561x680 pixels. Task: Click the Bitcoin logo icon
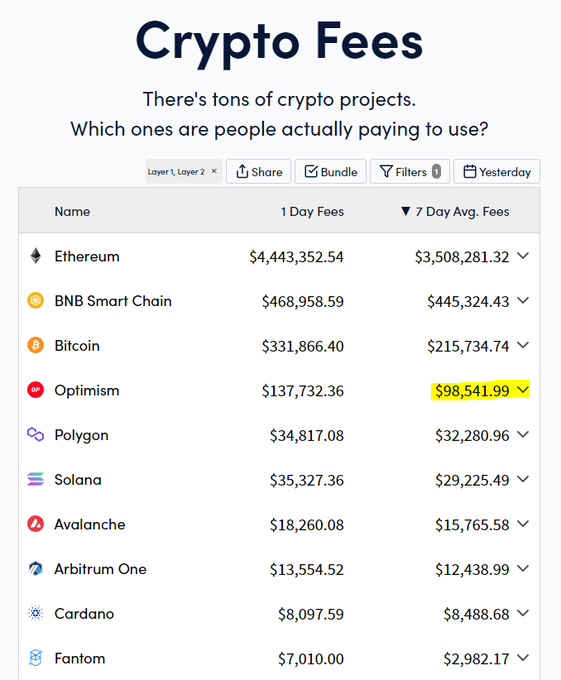pos(36,345)
